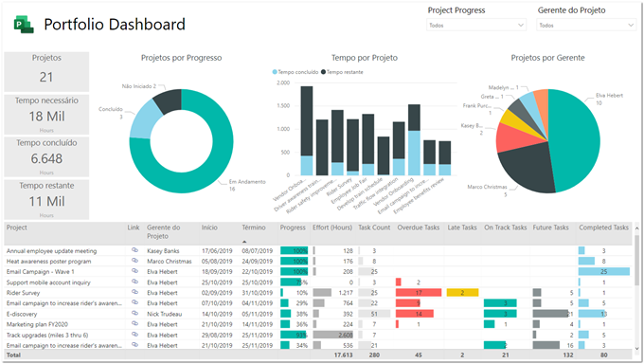
Task: Open link icon for Rider Survey row
Action: pyautogui.click(x=134, y=292)
